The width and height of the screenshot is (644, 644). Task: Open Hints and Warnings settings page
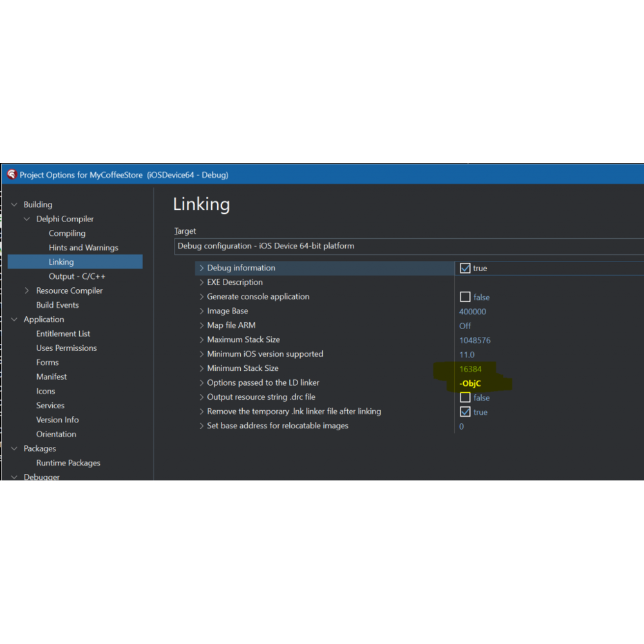point(83,248)
